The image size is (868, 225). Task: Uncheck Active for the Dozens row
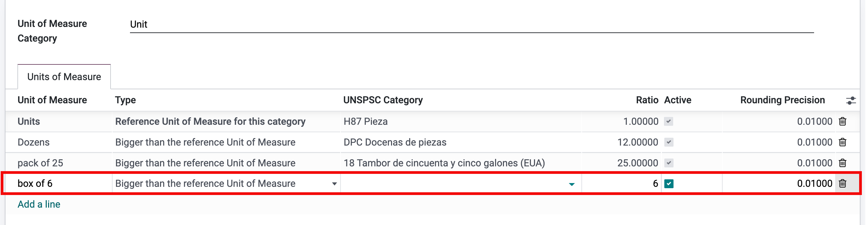pyautogui.click(x=669, y=142)
